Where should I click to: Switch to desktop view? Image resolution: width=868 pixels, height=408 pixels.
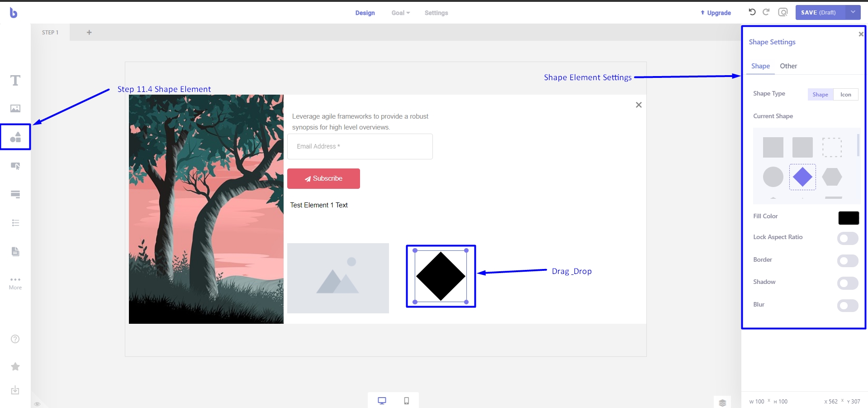(382, 401)
